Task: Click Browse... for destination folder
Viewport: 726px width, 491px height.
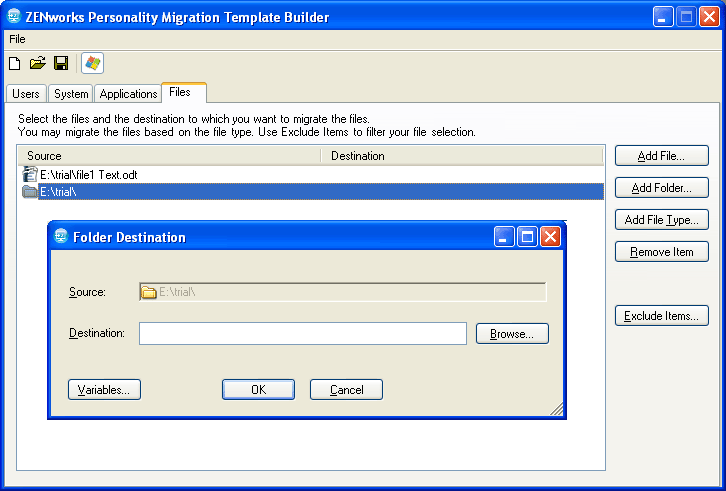Action: click(x=512, y=334)
